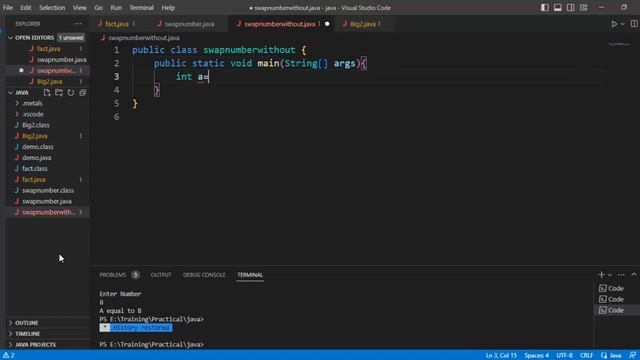Click the 'Ln 3, Col 15' status item
This screenshot has height=360, width=640.
pos(501,356)
